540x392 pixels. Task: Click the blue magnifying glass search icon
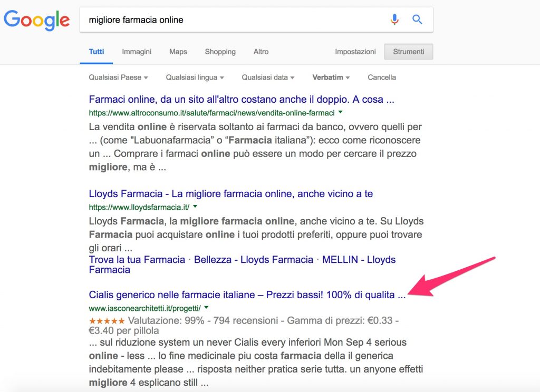point(417,19)
